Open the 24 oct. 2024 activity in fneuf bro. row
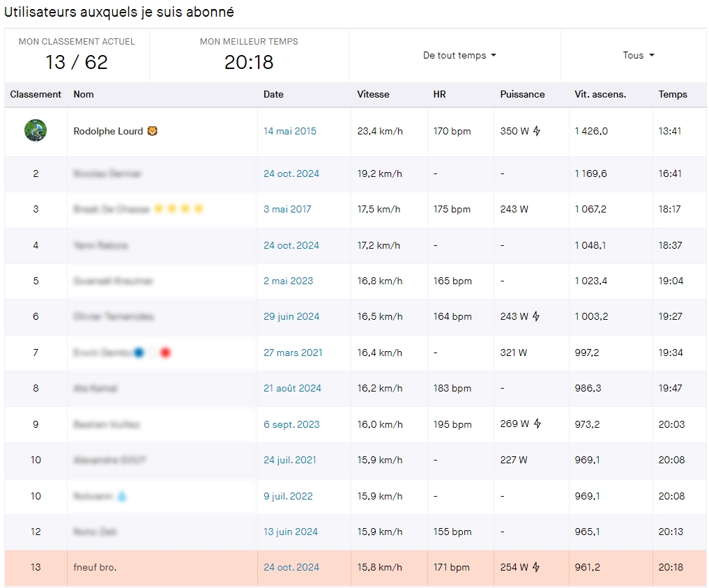Screen dimensions: 709x588 pos(291,567)
